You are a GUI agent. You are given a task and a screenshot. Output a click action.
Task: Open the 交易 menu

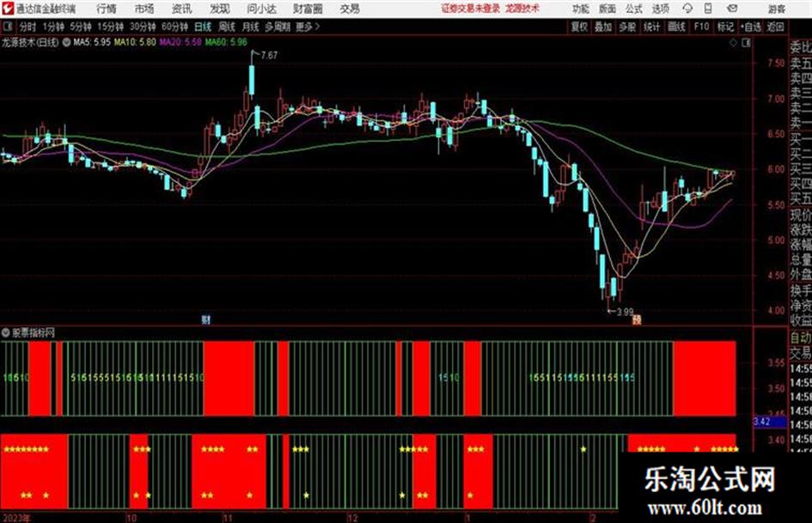(350, 9)
